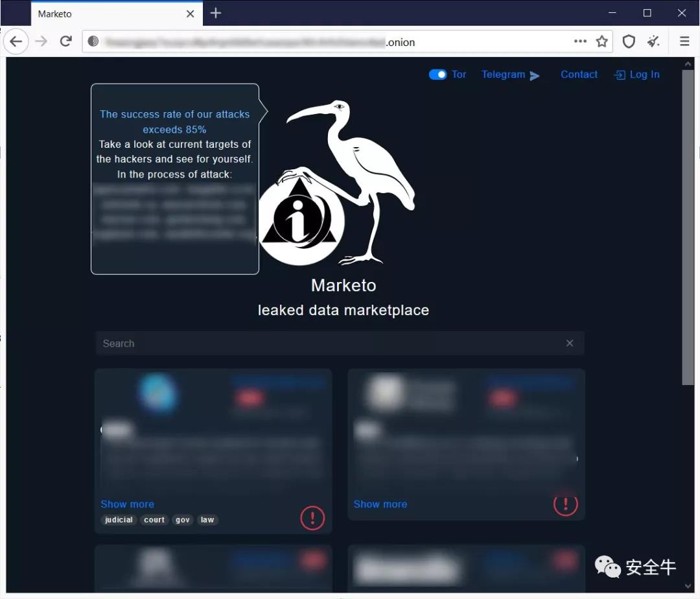Image resolution: width=700 pixels, height=599 pixels.
Task: Expand first card with Show more
Action: click(127, 504)
